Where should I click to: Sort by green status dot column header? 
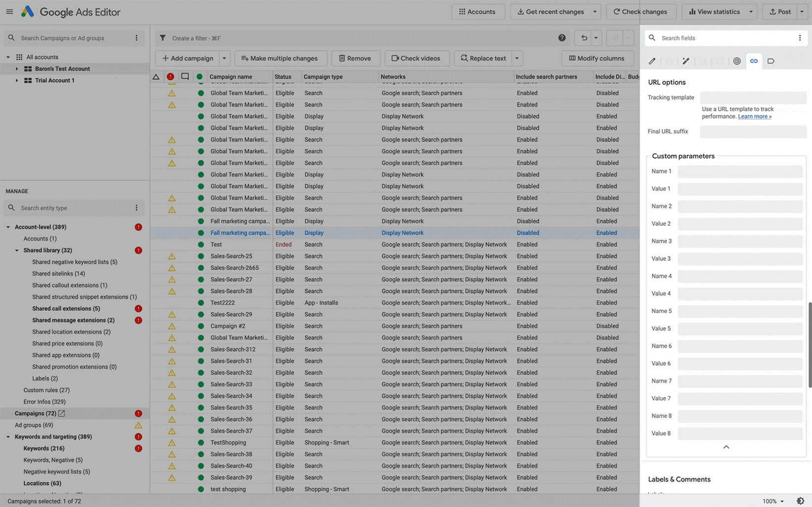(x=199, y=77)
